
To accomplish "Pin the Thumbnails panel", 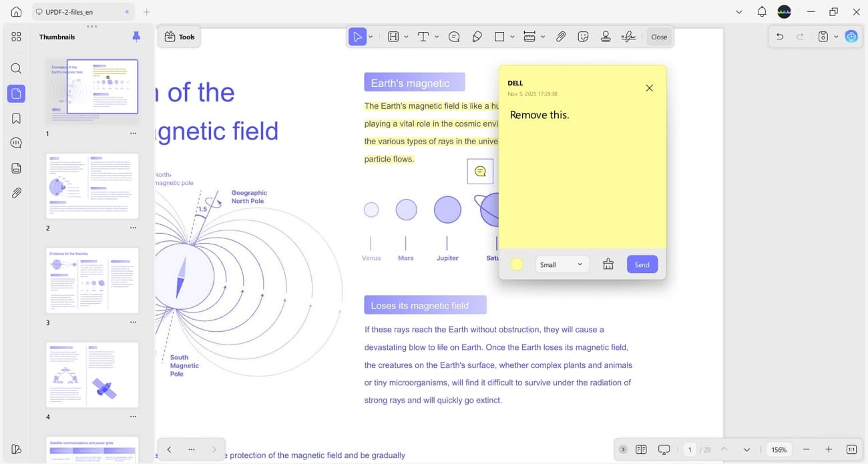I will 136,37.
